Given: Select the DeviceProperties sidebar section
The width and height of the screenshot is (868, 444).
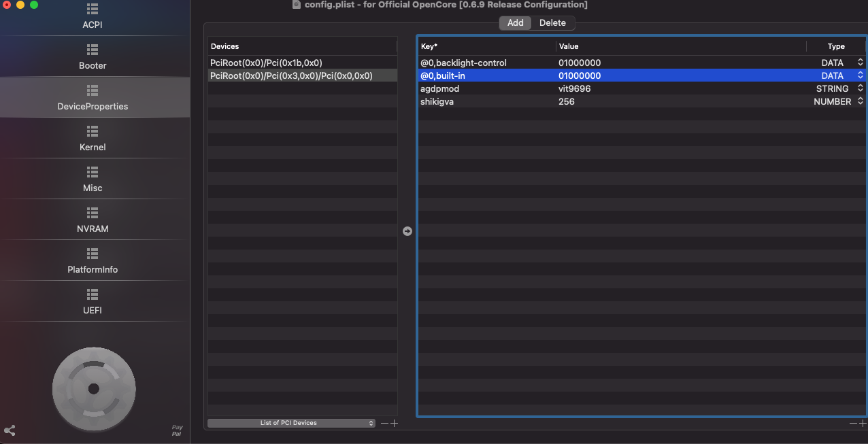Looking at the screenshot, I should coord(93,97).
